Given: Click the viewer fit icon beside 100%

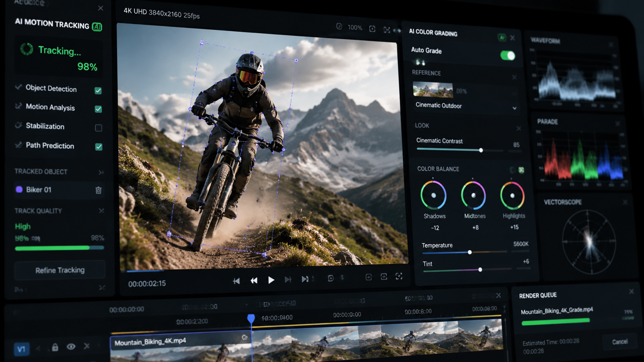Looking at the screenshot, I should 372,29.
